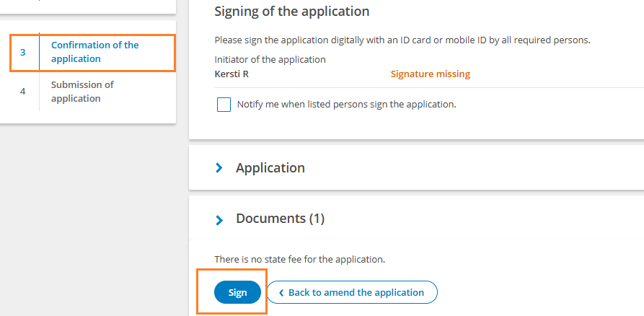The image size is (644, 316).
Task: Click the Initiator of the application label
Action: tap(270, 60)
